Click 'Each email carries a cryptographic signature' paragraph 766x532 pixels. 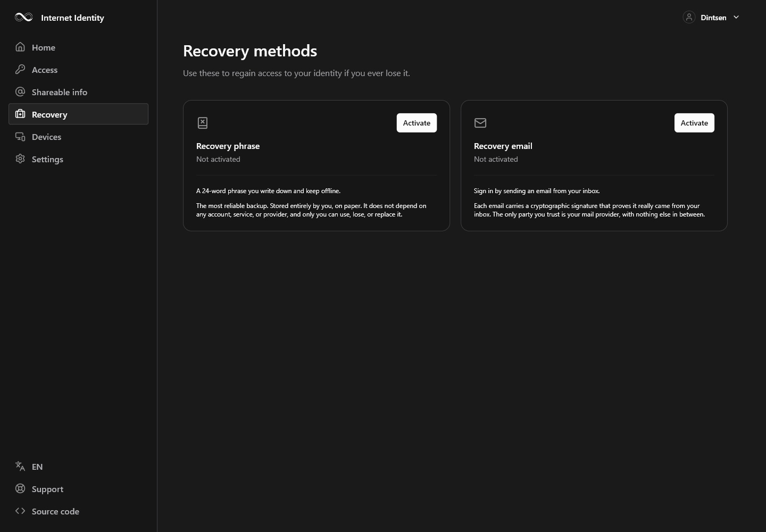coord(589,210)
